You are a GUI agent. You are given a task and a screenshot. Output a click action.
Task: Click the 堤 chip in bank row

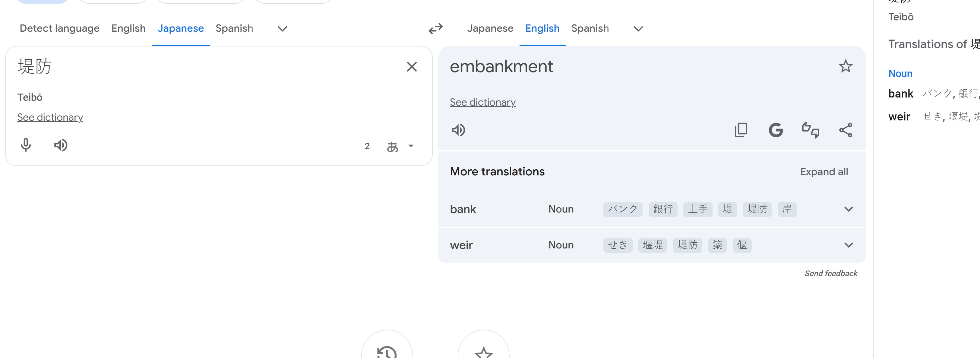pos(727,209)
